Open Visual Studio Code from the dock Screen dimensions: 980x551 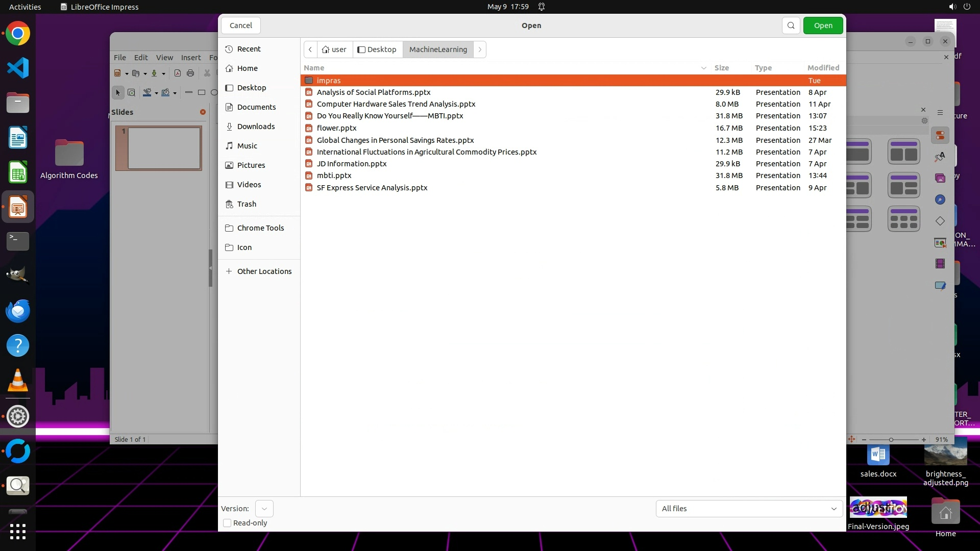click(18, 68)
